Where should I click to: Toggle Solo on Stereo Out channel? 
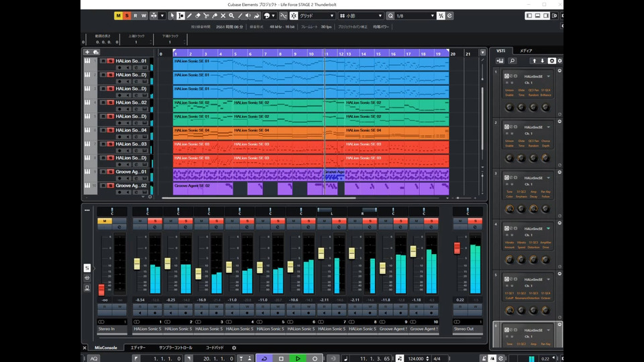coord(475,221)
